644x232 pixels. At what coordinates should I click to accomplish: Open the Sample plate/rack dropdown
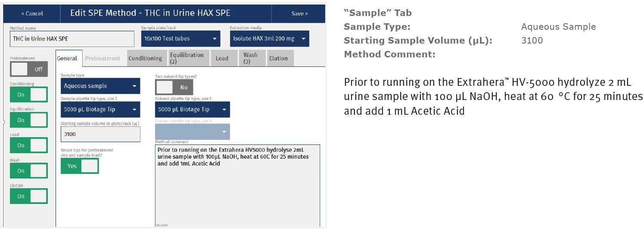click(x=180, y=39)
